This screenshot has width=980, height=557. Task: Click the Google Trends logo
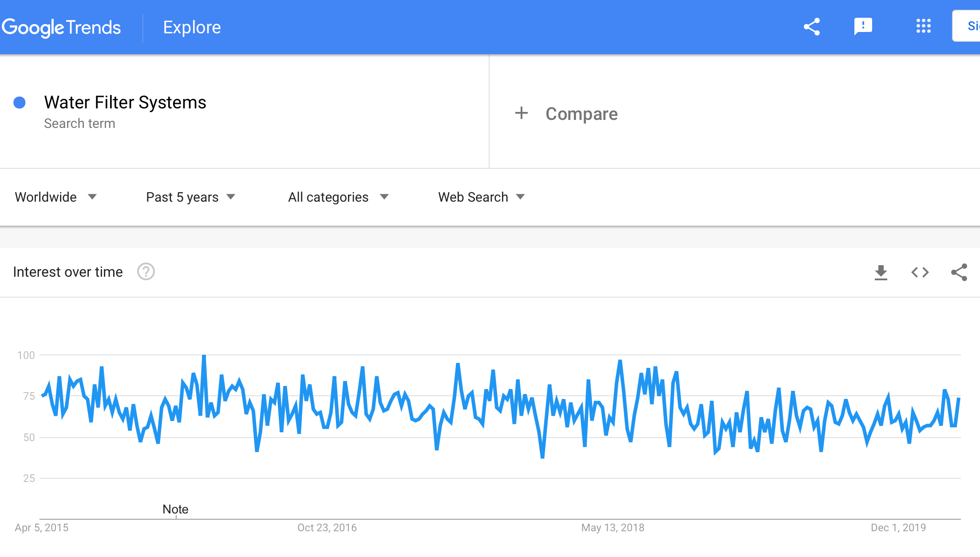coord(61,28)
